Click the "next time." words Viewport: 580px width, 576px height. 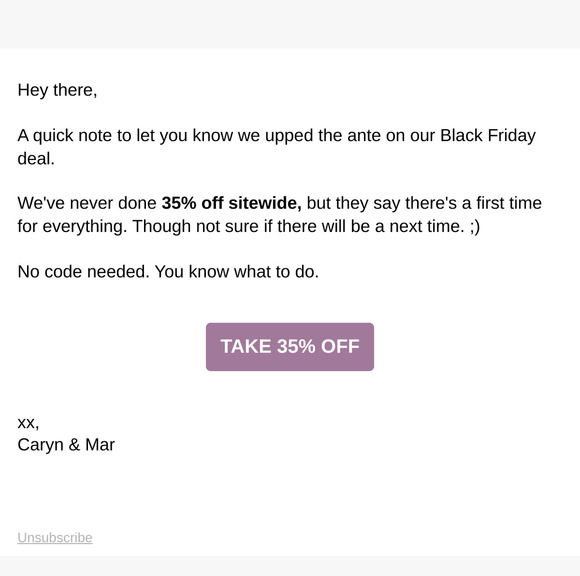pyautogui.click(x=427, y=226)
